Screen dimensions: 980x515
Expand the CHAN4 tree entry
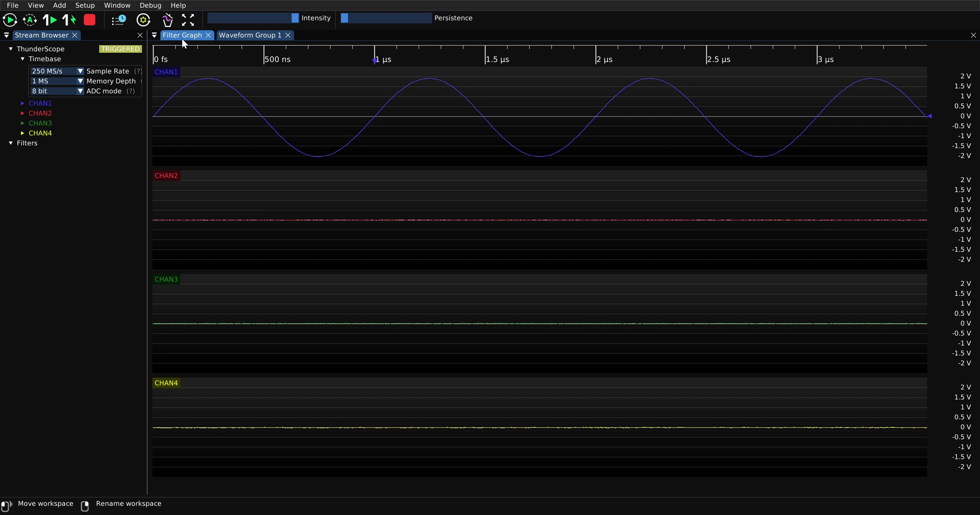23,133
